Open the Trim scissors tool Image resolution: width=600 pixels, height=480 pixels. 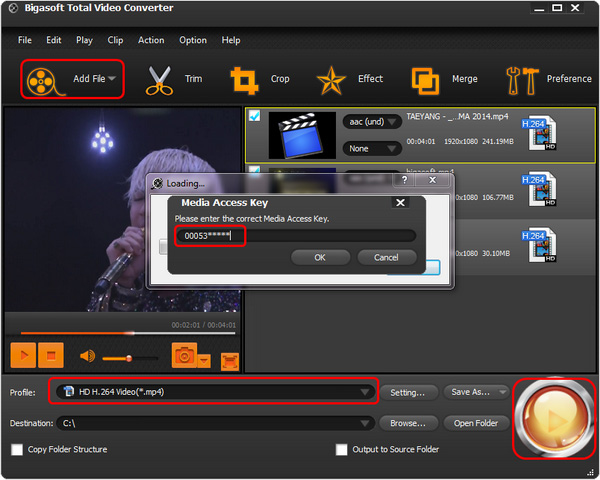[x=159, y=80]
